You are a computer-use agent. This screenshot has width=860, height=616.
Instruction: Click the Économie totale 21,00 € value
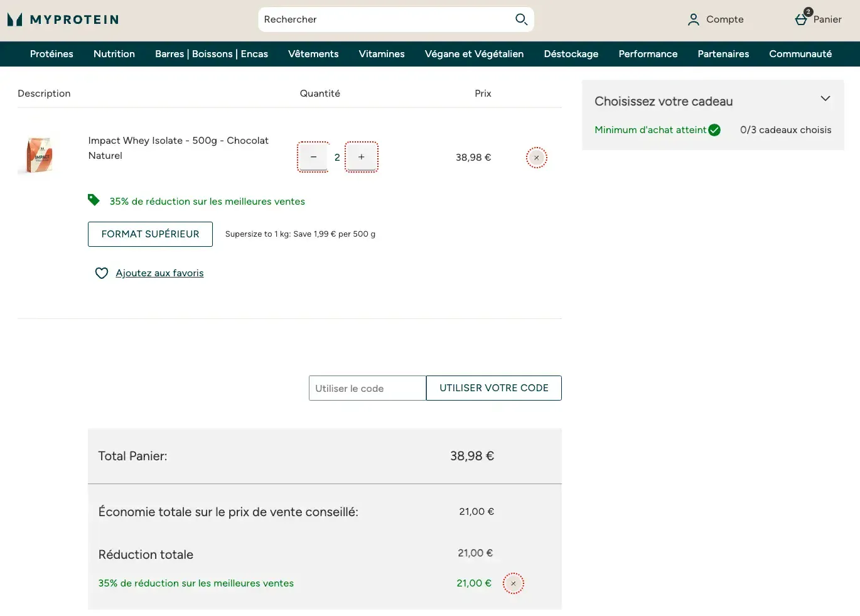476,512
